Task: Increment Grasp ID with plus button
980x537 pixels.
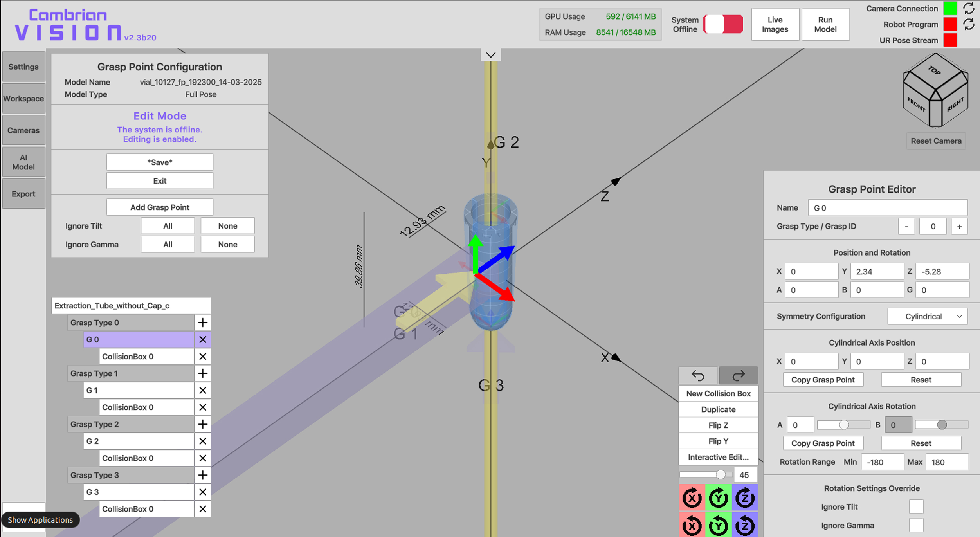Action: pos(959,226)
